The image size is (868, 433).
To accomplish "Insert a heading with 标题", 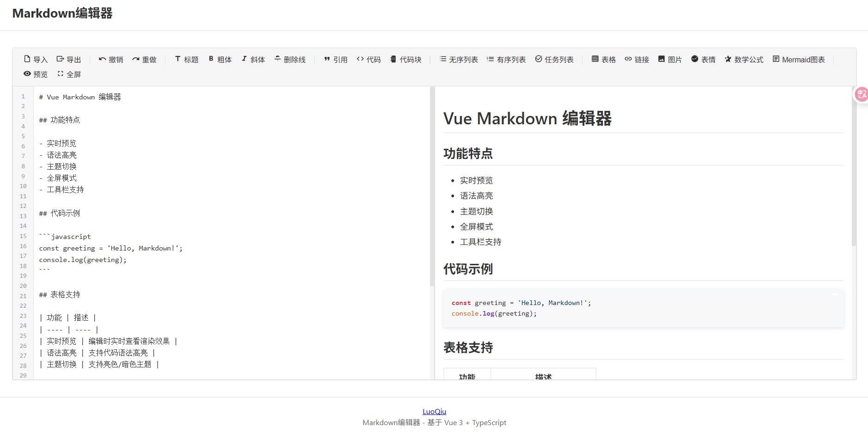I will [x=187, y=60].
